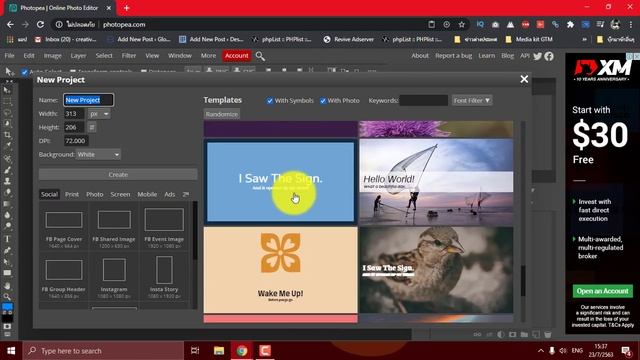
Task: Select the Brush tool
Action: coord(7,170)
